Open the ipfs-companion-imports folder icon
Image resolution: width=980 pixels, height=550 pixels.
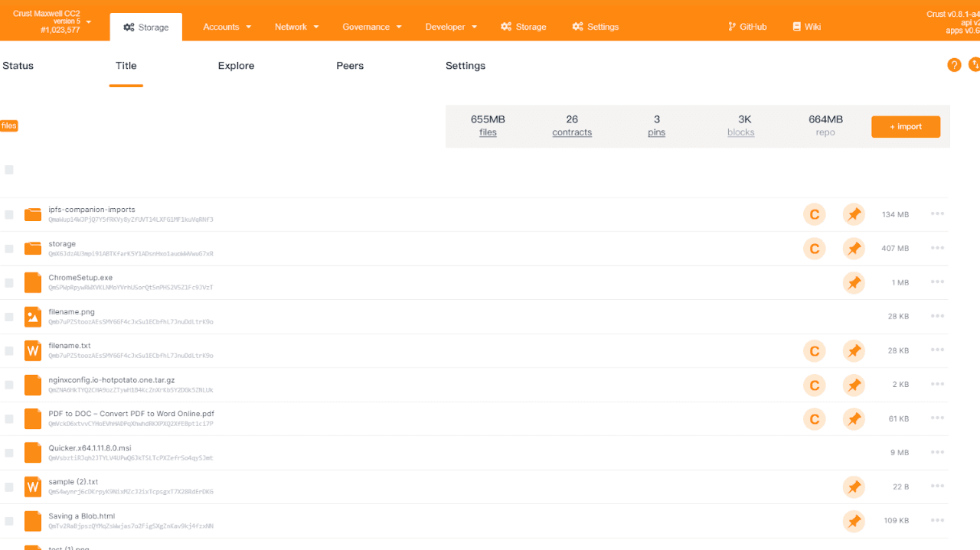coord(32,214)
